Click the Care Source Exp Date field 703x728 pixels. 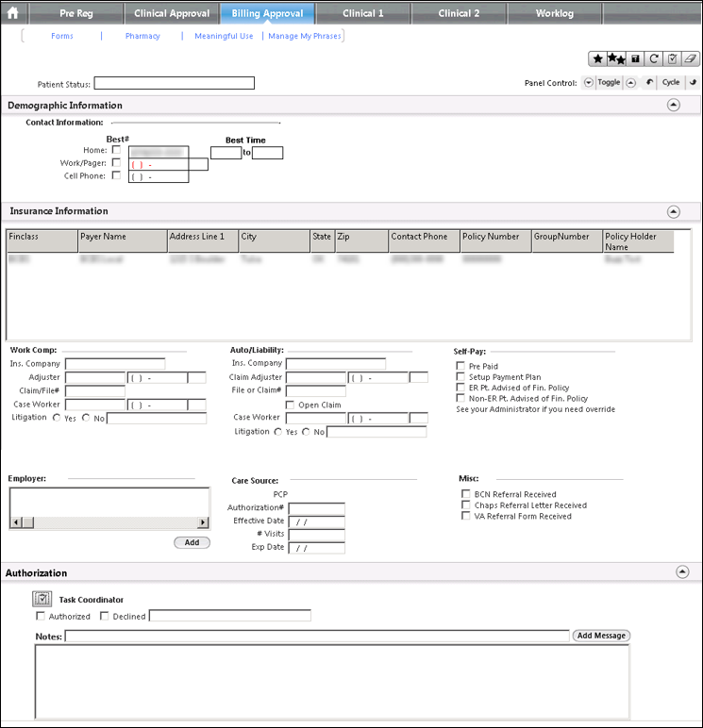[x=316, y=548]
